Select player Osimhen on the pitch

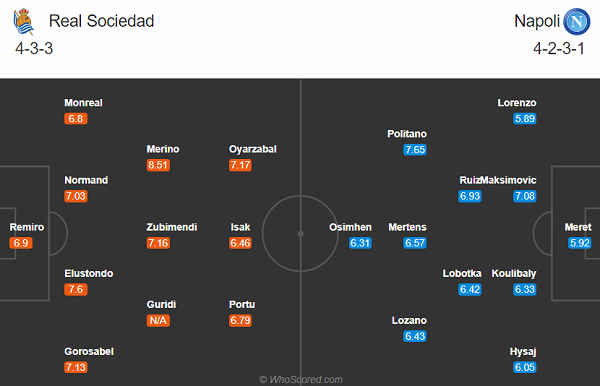point(350,227)
